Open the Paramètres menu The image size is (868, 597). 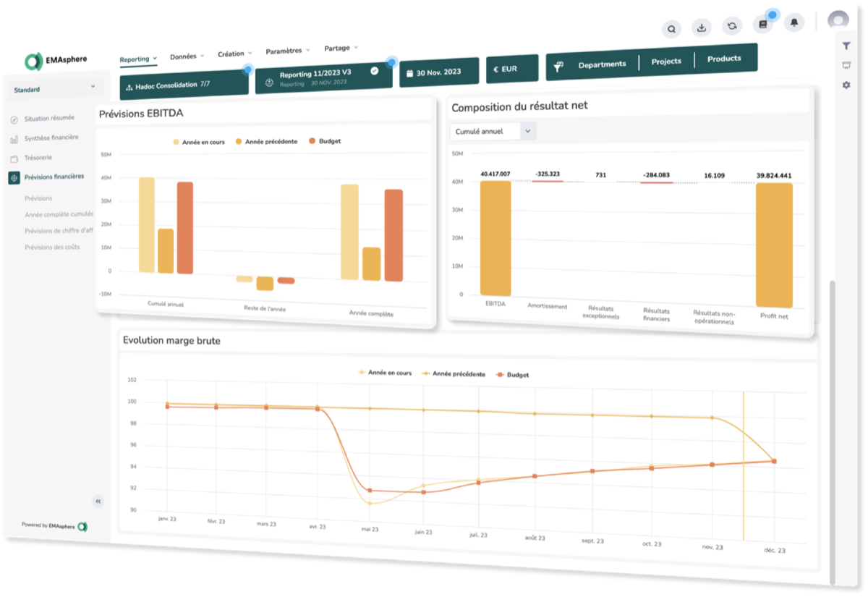288,51
